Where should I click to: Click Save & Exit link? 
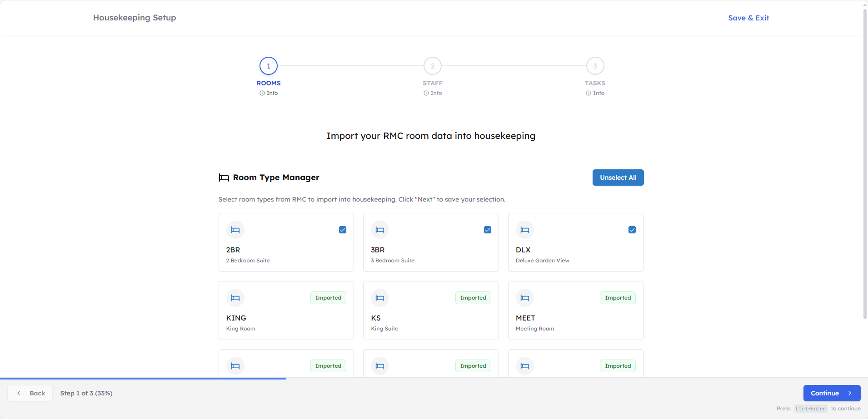click(x=748, y=18)
